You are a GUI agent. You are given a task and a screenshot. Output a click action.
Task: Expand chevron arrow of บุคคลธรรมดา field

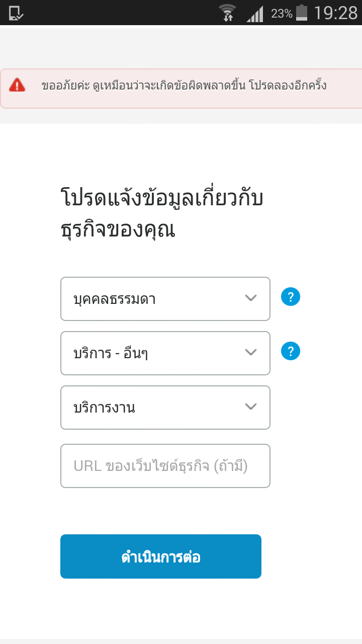pos(251,298)
